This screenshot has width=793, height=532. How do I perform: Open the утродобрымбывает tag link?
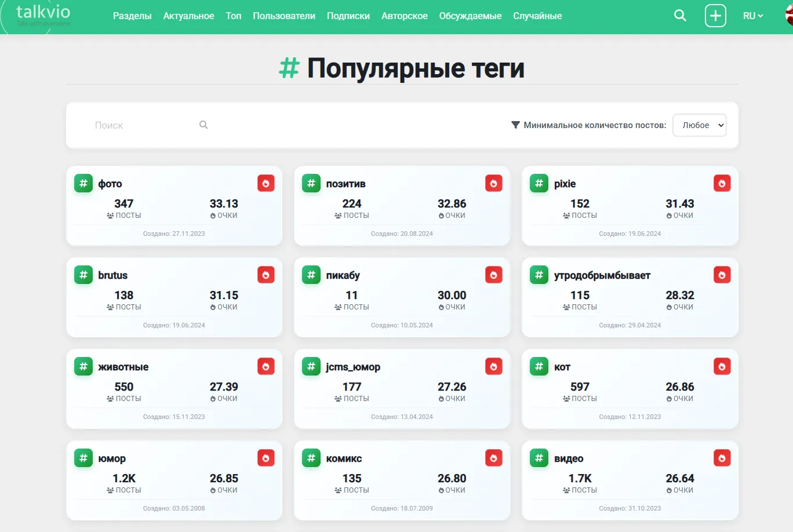602,275
